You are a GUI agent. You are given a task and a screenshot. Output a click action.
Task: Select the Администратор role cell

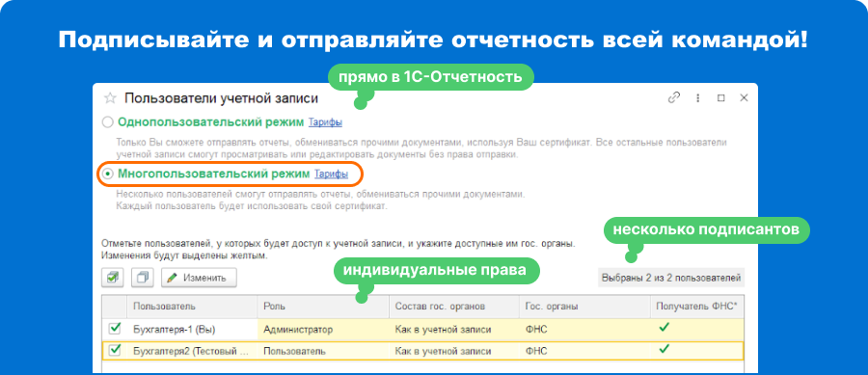tap(323, 329)
